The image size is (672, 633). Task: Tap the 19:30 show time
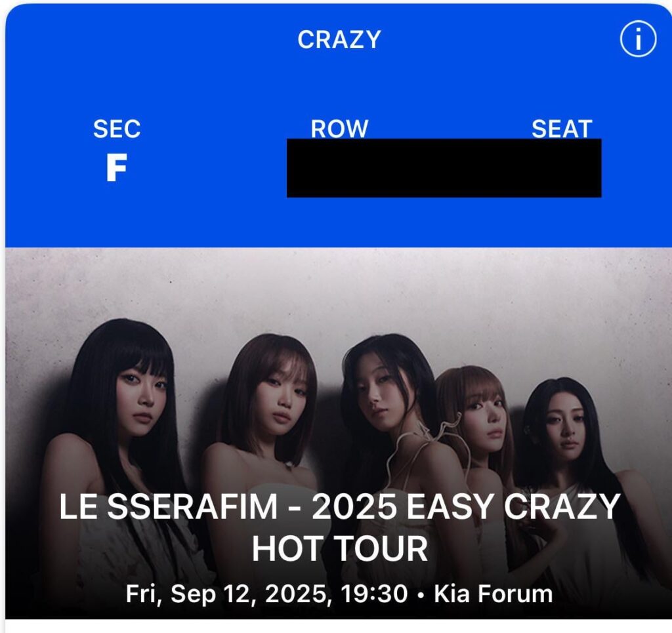click(374, 594)
